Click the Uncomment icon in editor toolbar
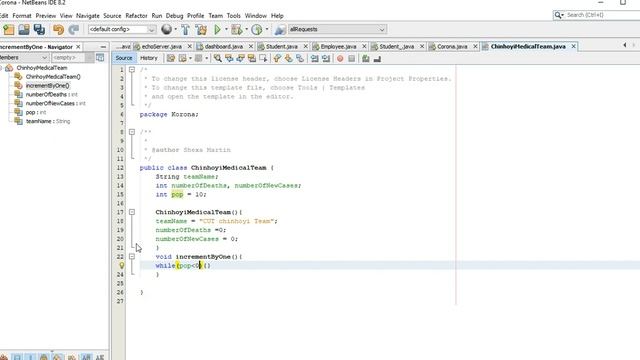This screenshot has width=640, height=360. tap(377, 58)
